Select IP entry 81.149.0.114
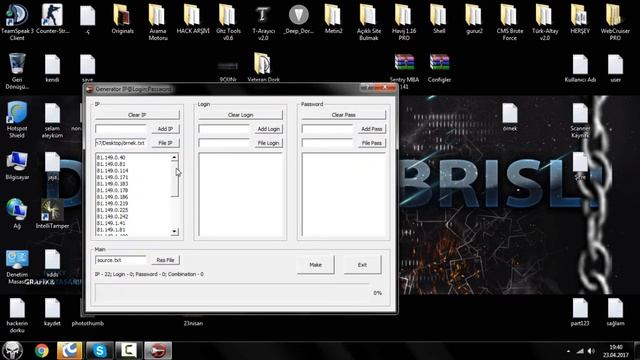The height and width of the screenshot is (360, 640). click(113, 171)
